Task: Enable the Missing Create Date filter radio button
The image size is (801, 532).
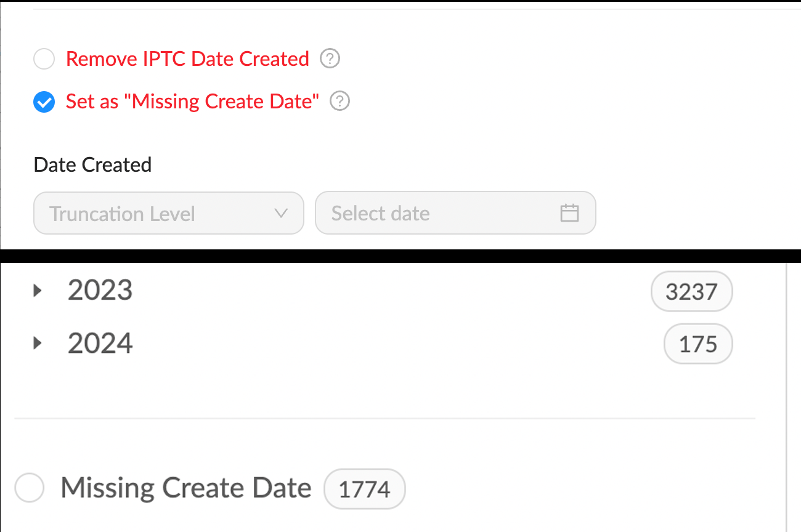Action: coord(30,488)
